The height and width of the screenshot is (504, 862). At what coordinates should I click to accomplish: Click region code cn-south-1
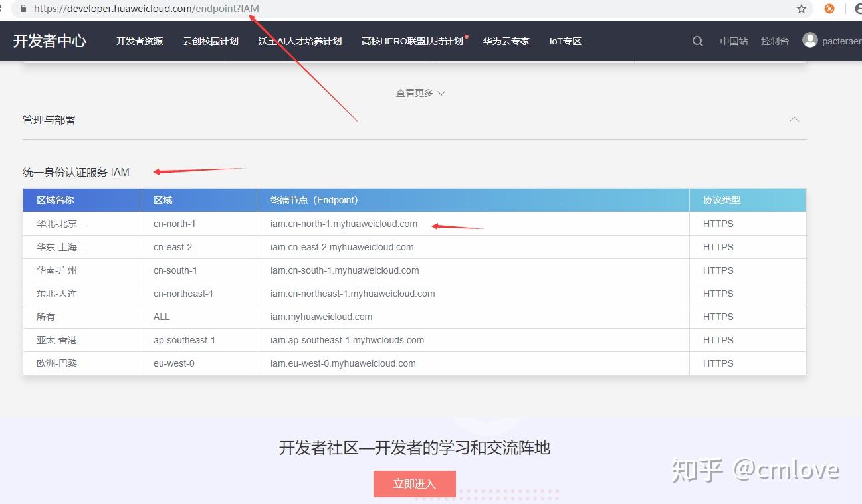coord(175,270)
